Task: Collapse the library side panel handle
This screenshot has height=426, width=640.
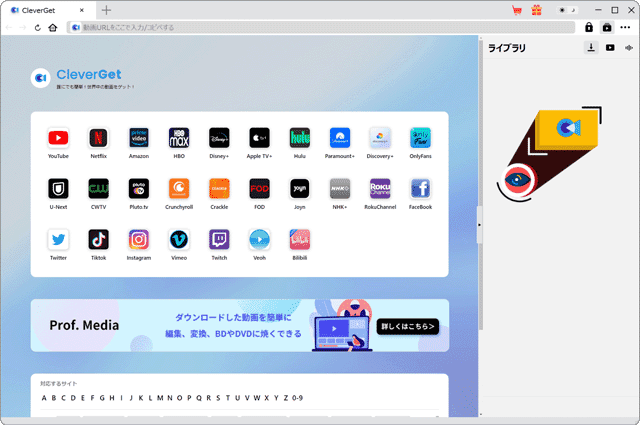Action: pyautogui.click(x=478, y=224)
